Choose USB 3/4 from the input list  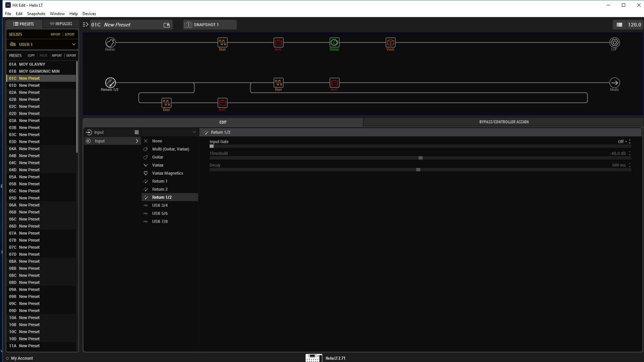[160, 205]
